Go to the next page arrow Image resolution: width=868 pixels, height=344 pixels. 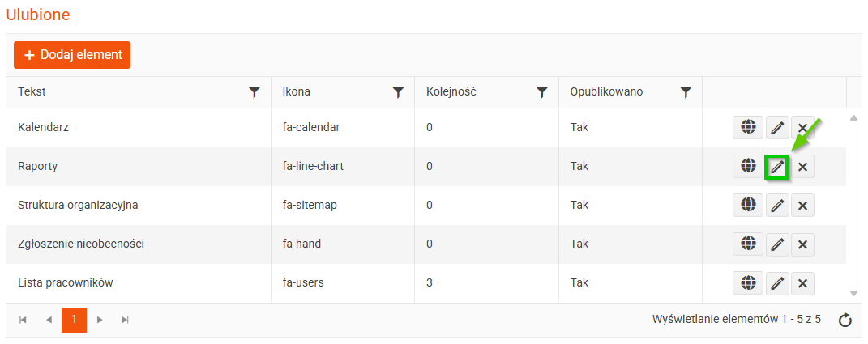[100, 320]
